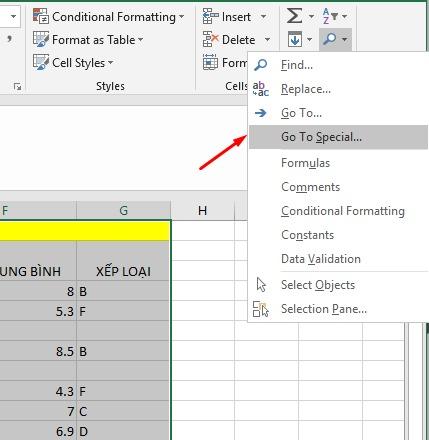Select Formulas in the dropdown menu
The height and width of the screenshot is (440, 429).
(x=338, y=163)
